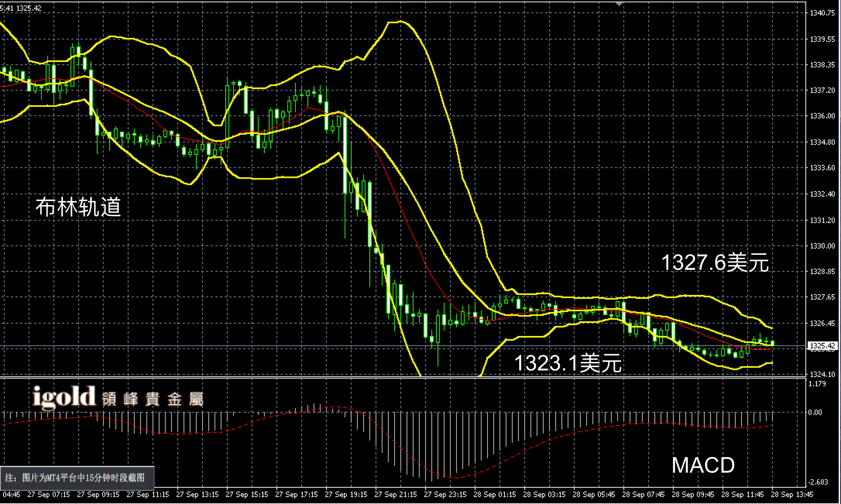Viewport: 841px width, 504px height.
Task: Click the igold logo watermark
Action: point(64,397)
